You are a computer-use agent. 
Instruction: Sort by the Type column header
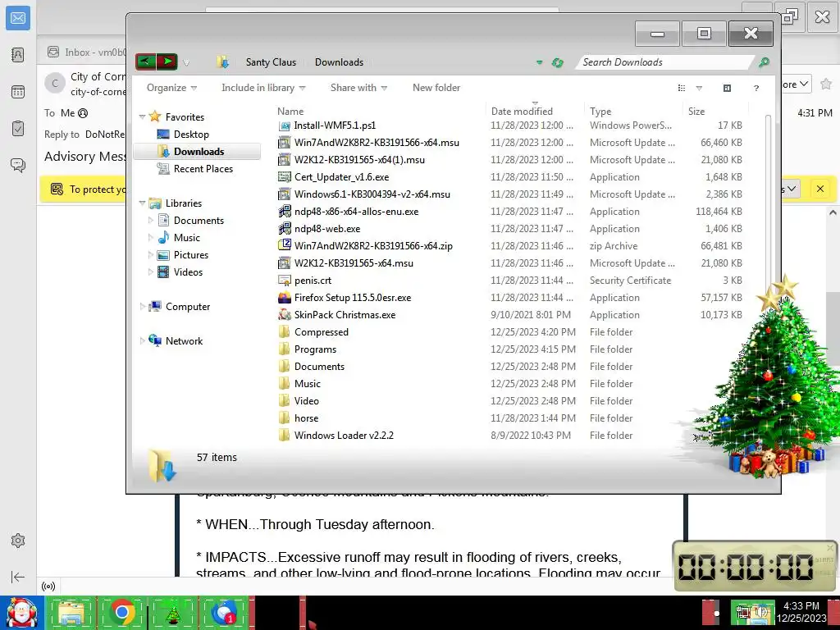point(600,112)
